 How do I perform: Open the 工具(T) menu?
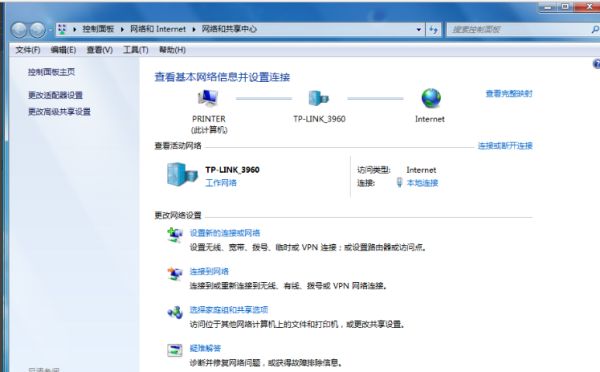point(135,50)
